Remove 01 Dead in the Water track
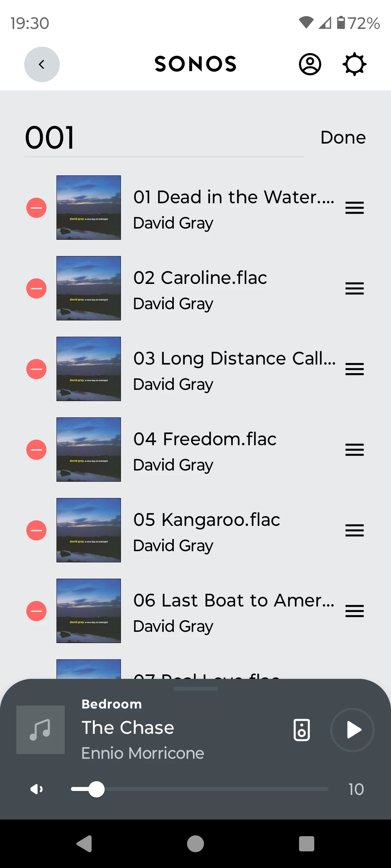Viewport: 391px width, 868px height. tap(37, 208)
